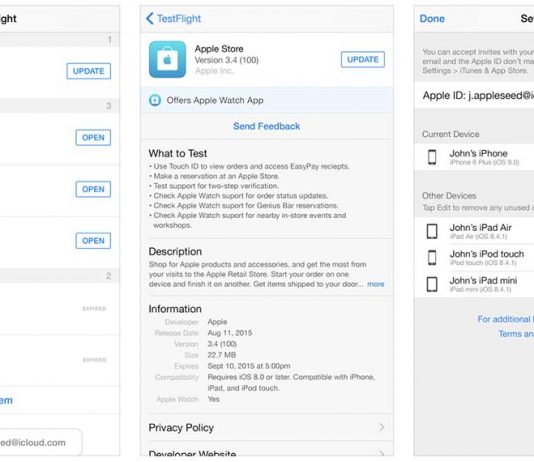Viewport: 534px width, 462px height.
Task: Click Version 3.4 (100) subtitle
Action: (x=226, y=60)
